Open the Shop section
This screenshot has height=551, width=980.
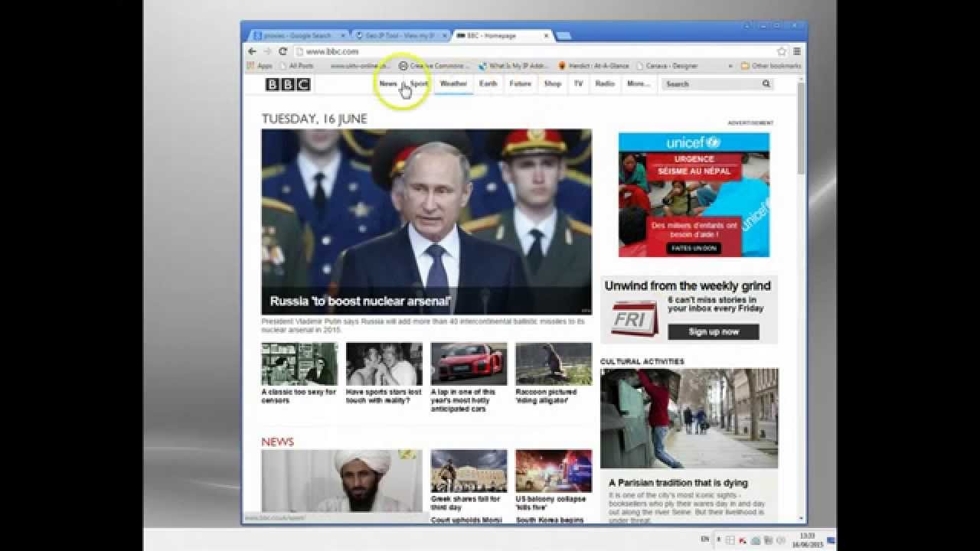pyautogui.click(x=553, y=83)
